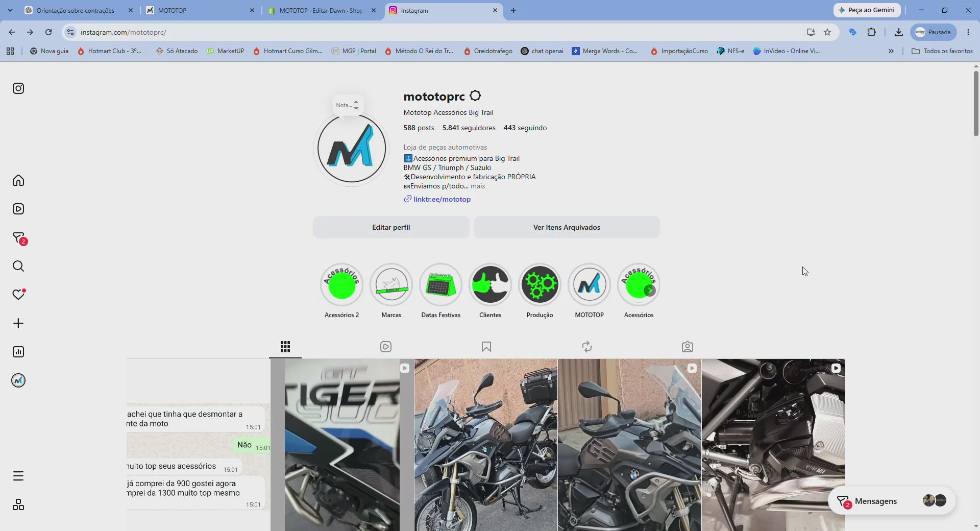This screenshot has height=531, width=980.
Task: Click the mototoprc profile picture
Action: point(351,149)
